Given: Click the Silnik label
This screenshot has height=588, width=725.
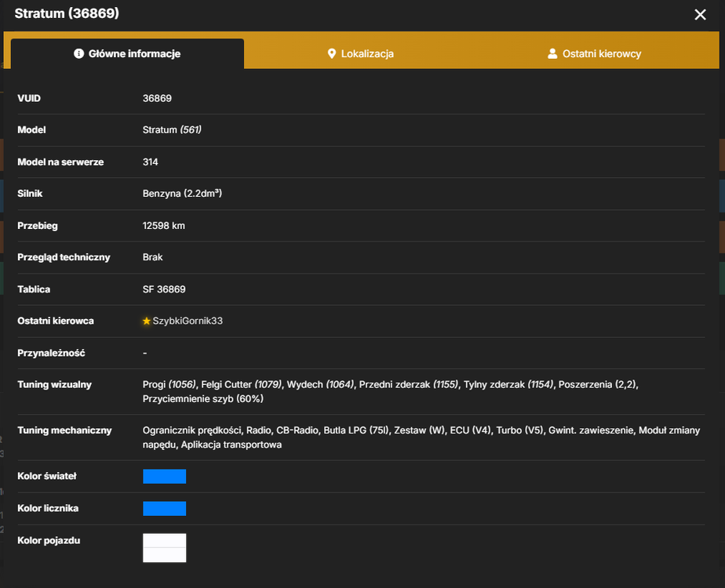Looking at the screenshot, I should [30, 194].
